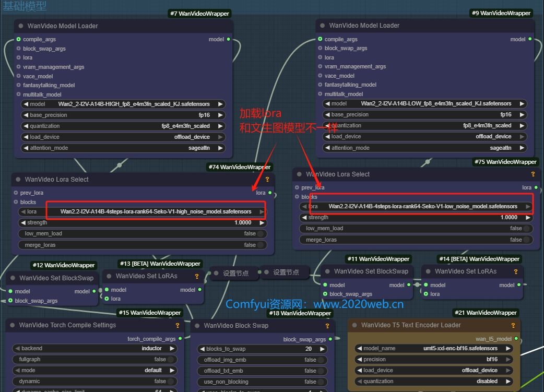Open the model_name dropdown with umt5-xxl-enc-bf16
544x392 pixels.
click(x=434, y=349)
